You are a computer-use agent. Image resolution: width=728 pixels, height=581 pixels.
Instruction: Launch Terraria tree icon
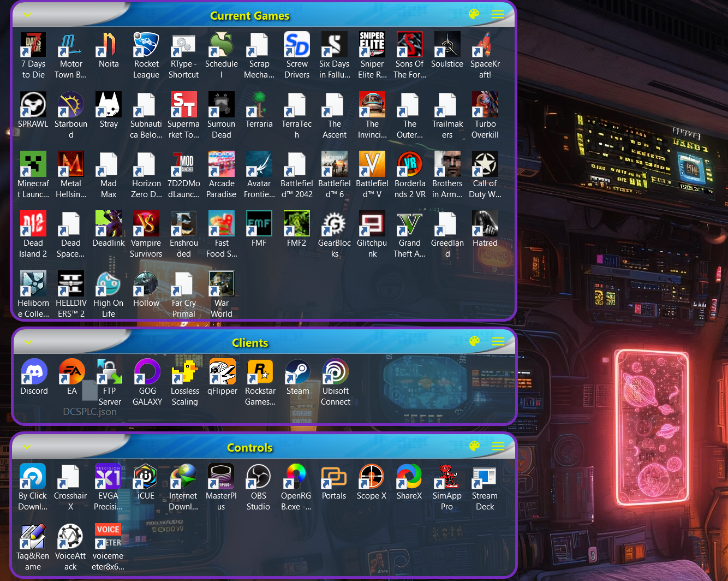[x=259, y=105]
